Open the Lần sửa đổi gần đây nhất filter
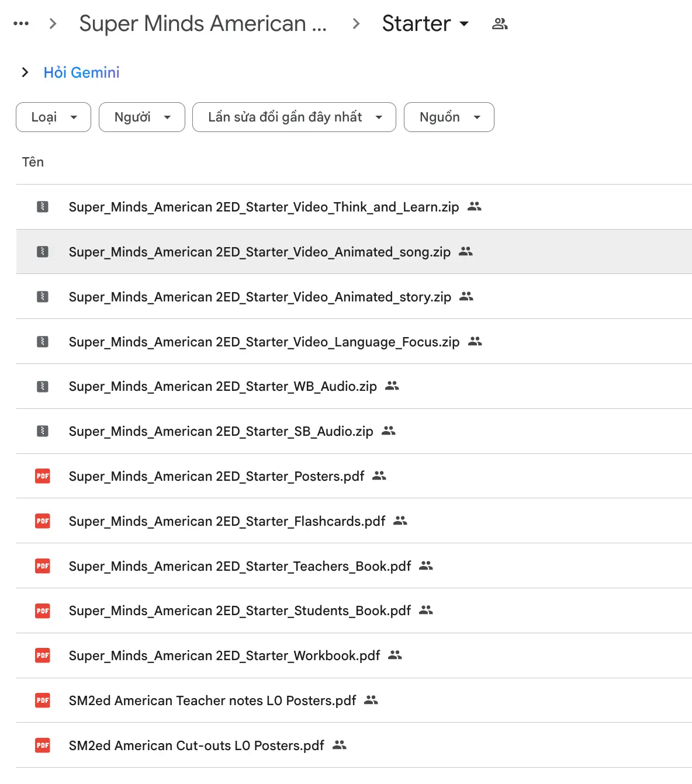The height and width of the screenshot is (784, 692). coord(294,117)
